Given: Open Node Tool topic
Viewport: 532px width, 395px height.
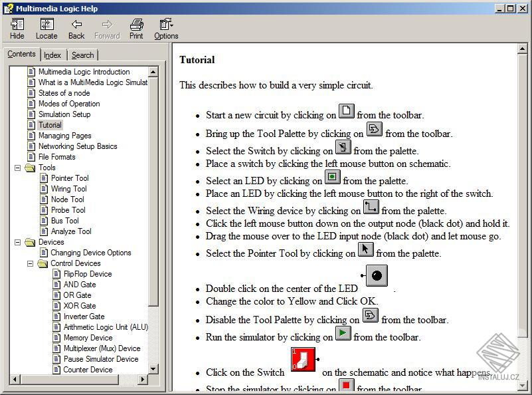Looking at the screenshot, I should click(68, 199).
